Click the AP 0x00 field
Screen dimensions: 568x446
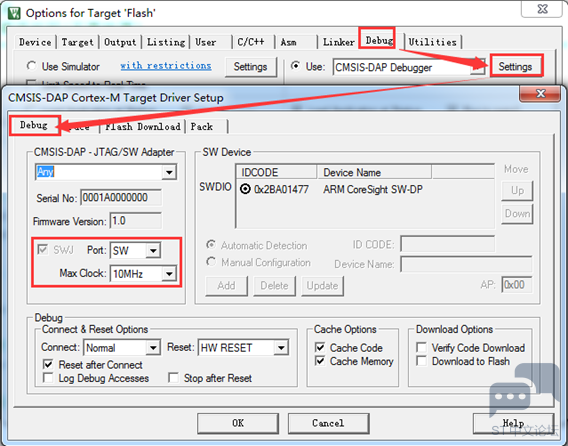click(517, 285)
